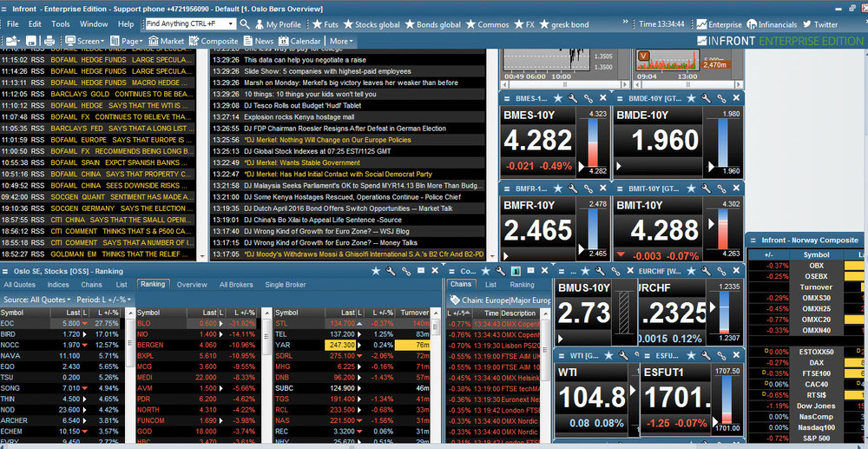Click link chain icon on BMDE-10Y panel
The width and height of the screenshot is (868, 449).
coord(721,98)
